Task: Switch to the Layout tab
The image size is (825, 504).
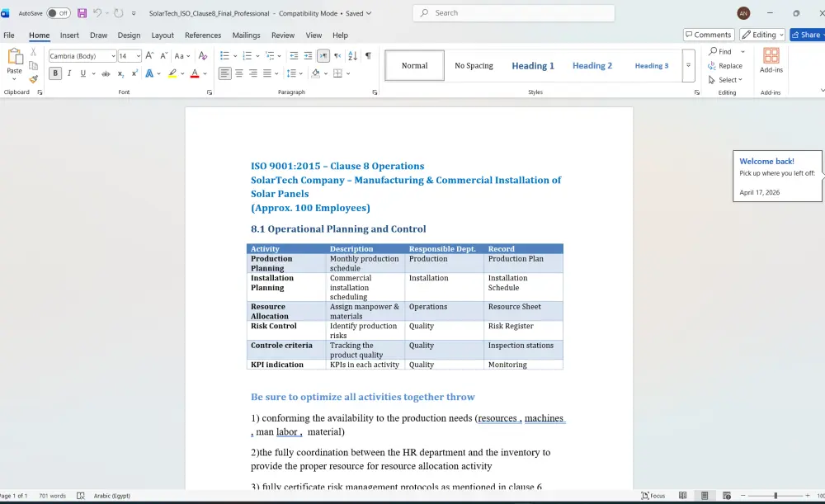Action: pos(163,35)
